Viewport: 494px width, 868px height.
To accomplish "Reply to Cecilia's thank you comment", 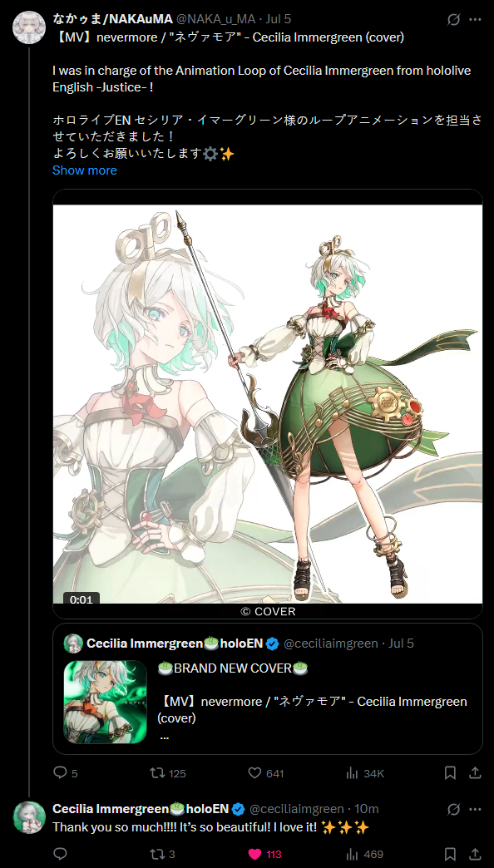I will 60,854.
